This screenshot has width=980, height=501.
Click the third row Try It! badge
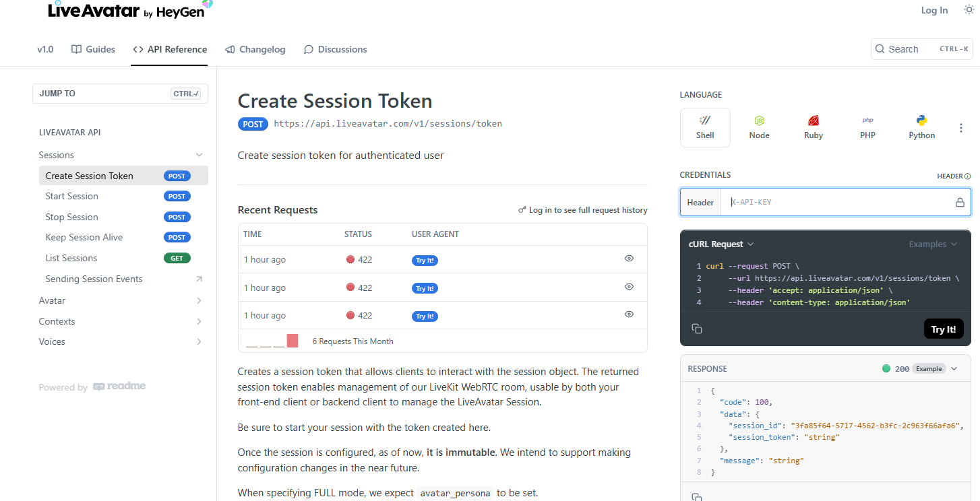[x=425, y=316]
